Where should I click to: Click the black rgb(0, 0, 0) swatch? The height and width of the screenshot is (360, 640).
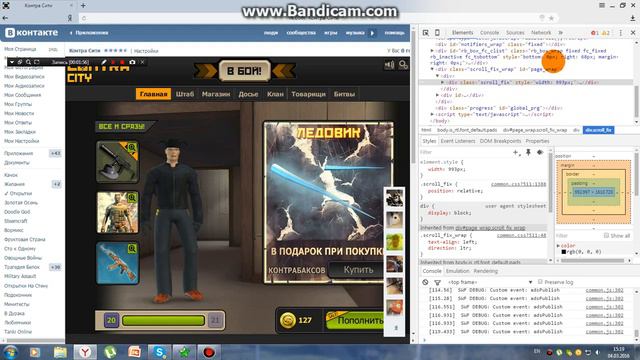coord(564,252)
